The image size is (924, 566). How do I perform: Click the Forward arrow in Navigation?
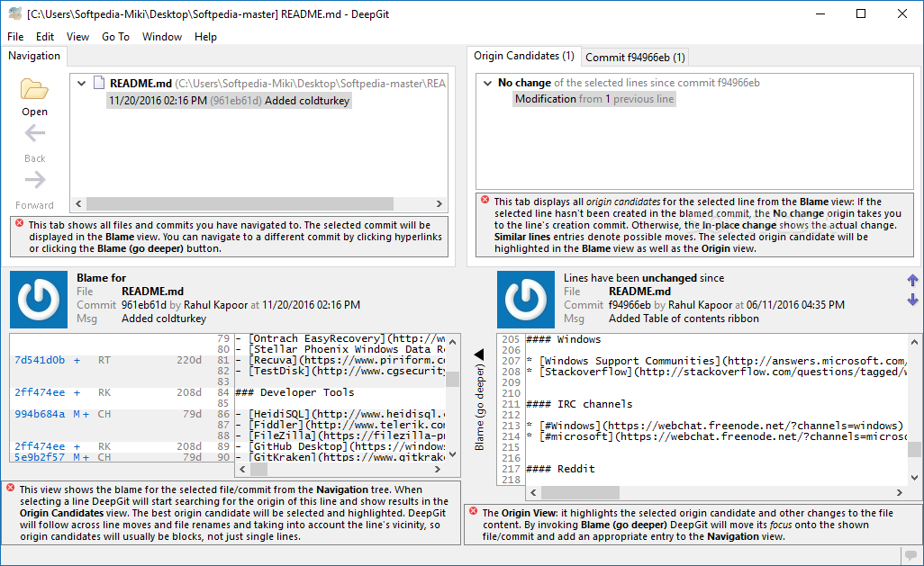35,180
